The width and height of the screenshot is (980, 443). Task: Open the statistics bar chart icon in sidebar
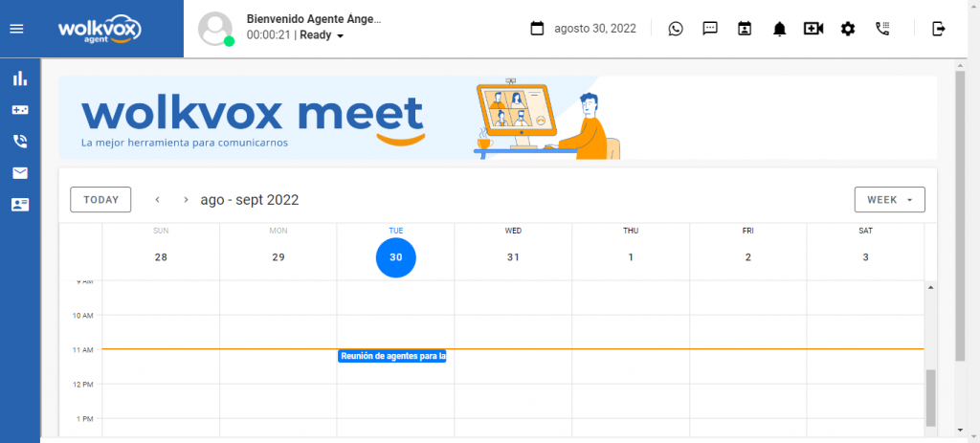tap(20, 78)
